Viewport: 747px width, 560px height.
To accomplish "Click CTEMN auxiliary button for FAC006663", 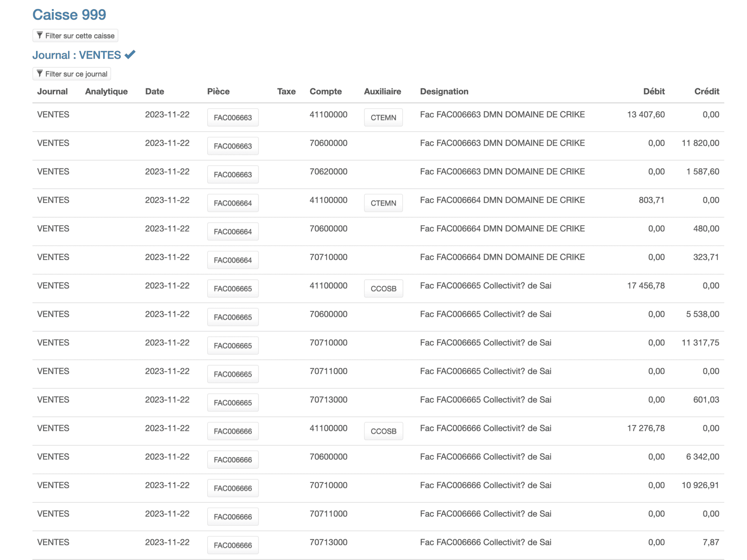I will [x=383, y=117].
